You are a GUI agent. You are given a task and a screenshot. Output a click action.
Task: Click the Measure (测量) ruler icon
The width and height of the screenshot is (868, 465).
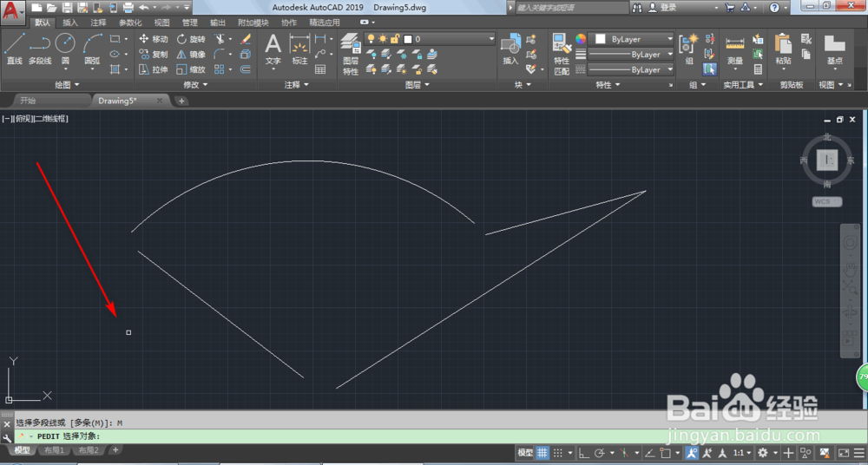coord(735,49)
